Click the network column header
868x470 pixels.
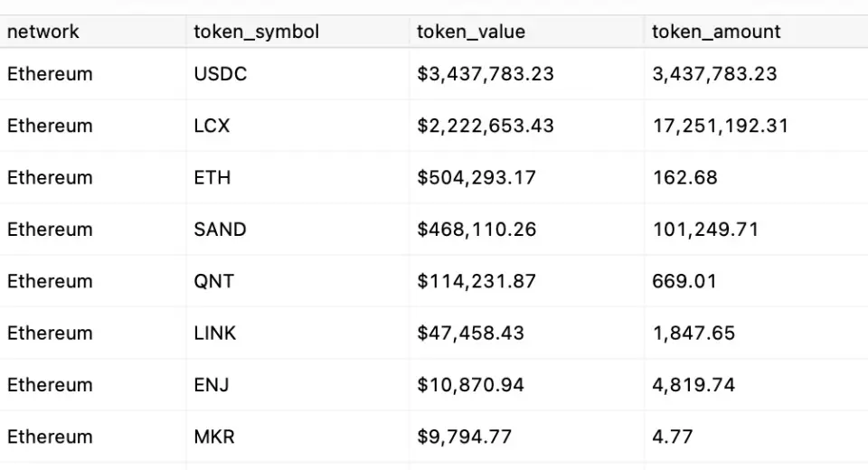pos(43,32)
